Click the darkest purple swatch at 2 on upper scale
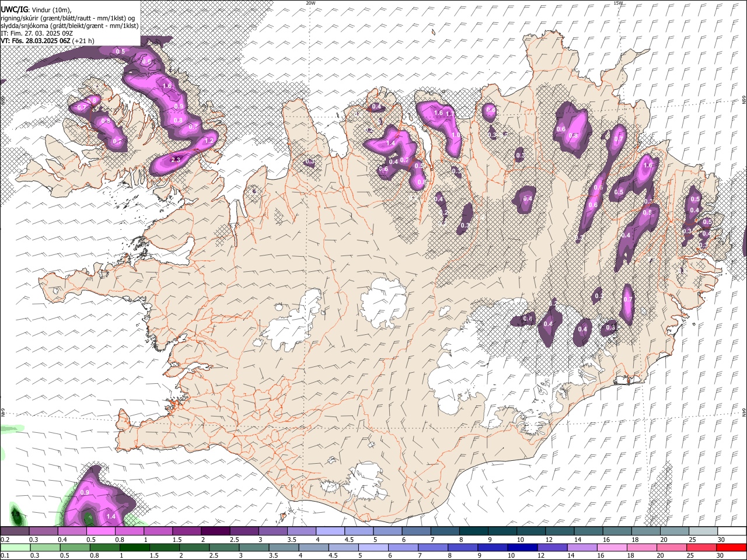Viewport: 747px width, 560px height. click(x=215, y=531)
